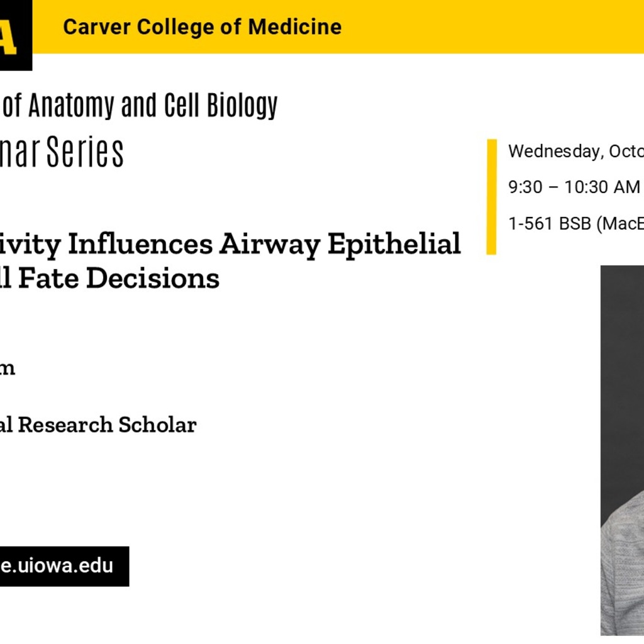Select the Wednesday date line

[575, 152]
